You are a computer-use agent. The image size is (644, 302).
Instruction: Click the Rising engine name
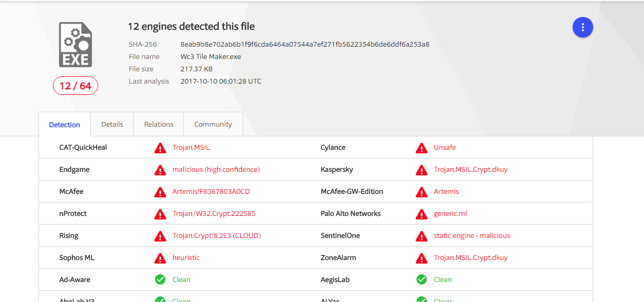click(69, 236)
